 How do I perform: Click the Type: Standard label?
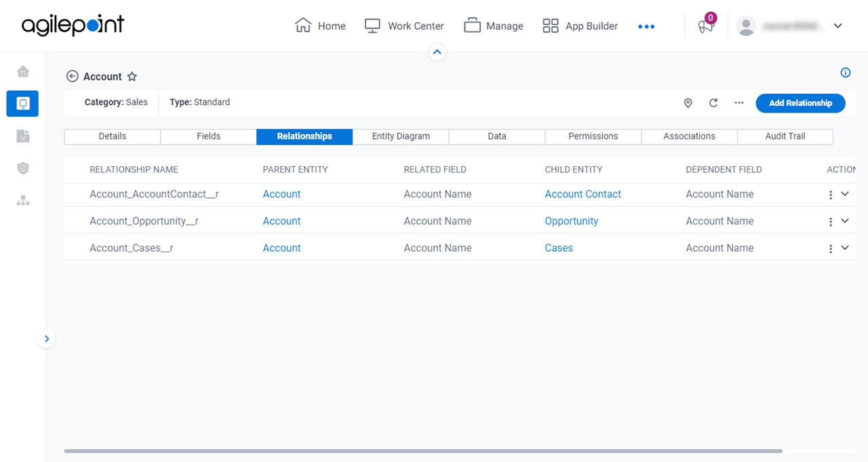[x=200, y=102]
